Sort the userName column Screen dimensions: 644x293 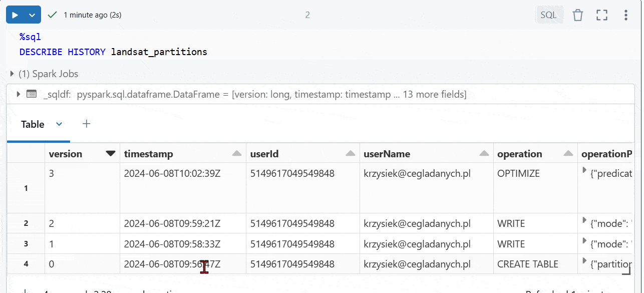pos(484,154)
